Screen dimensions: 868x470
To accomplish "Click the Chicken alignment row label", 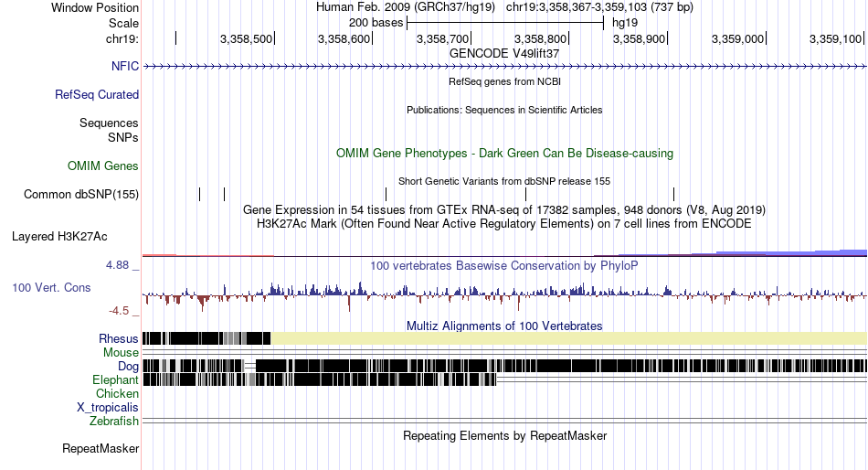I will tap(117, 393).
